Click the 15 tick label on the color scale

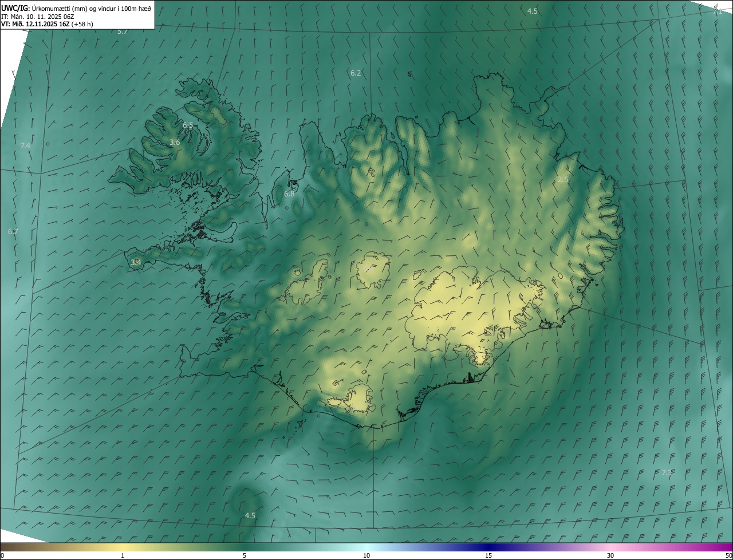coord(488,555)
